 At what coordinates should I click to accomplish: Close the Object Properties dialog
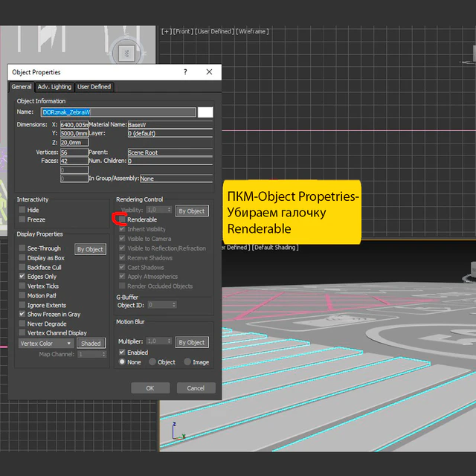click(209, 72)
